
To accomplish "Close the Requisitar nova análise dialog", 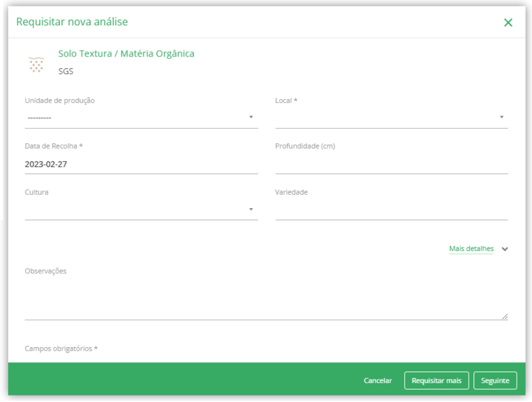I will [508, 23].
